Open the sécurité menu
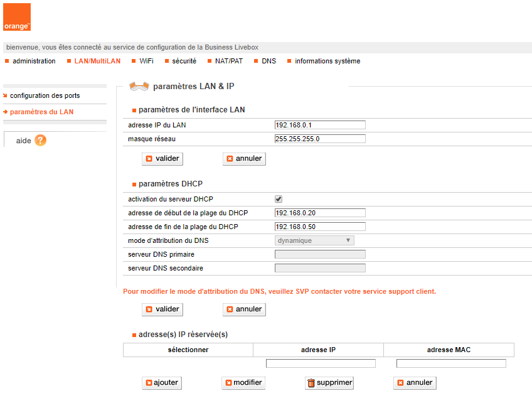532x408 pixels. tap(184, 62)
